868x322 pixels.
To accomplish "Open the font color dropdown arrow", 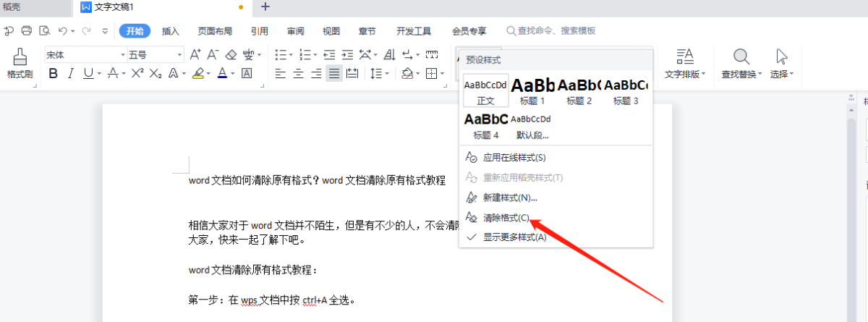I will (232, 73).
